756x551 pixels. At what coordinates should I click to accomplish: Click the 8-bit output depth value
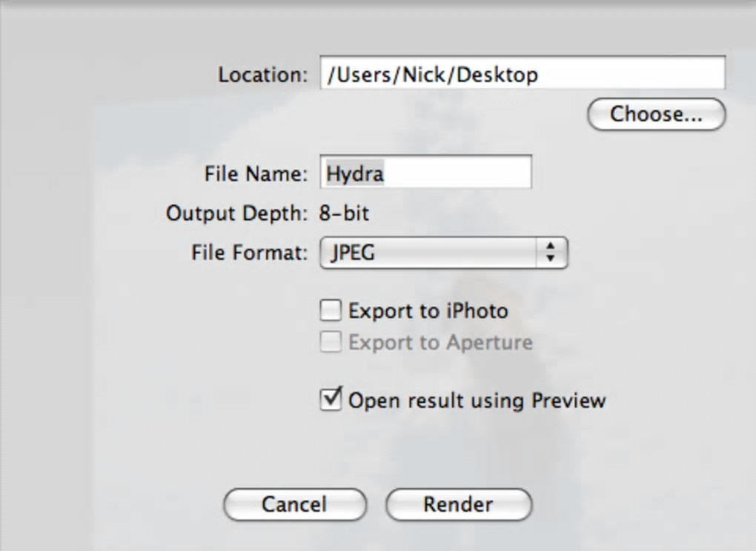coord(344,214)
